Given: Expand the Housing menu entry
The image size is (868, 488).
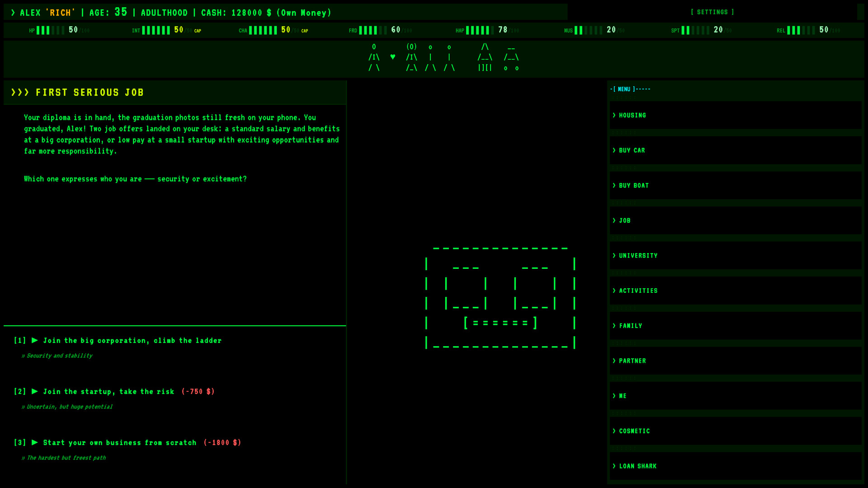Looking at the screenshot, I should [x=736, y=115].
